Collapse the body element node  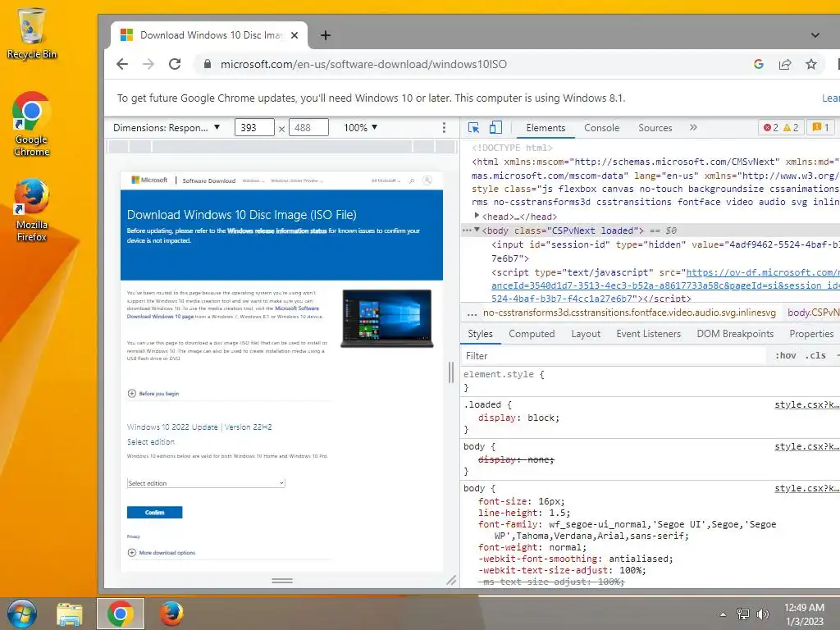(x=477, y=231)
